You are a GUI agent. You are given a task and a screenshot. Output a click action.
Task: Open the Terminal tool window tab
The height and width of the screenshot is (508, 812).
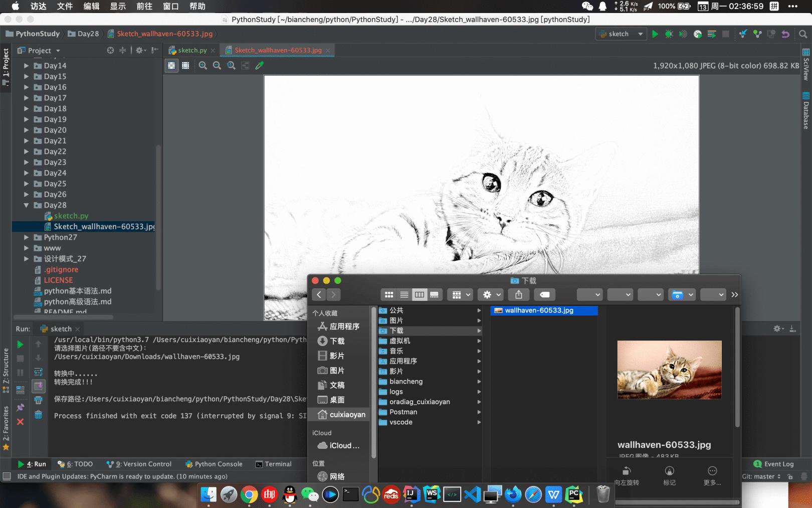tap(273, 464)
